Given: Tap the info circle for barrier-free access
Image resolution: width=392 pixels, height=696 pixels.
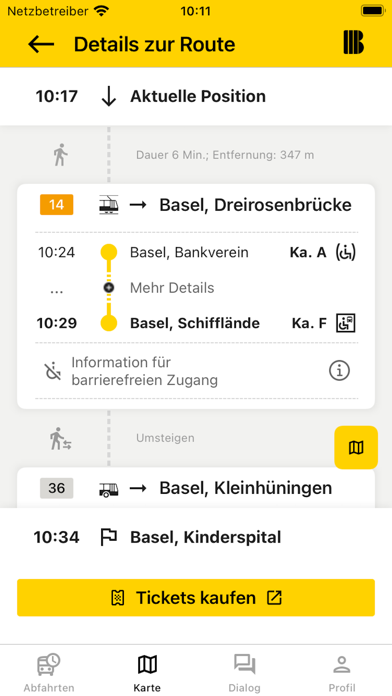Looking at the screenshot, I should pyautogui.click(x=340, y=371).
